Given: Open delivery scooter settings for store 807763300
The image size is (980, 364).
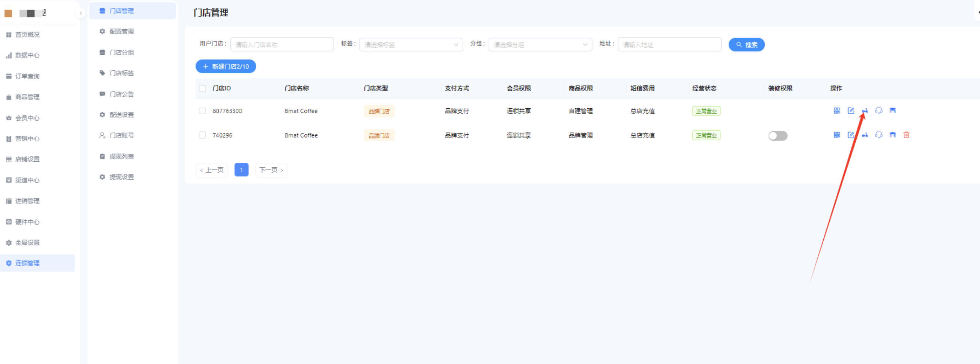Looking at the screenshot, I should (x=865, y=111).
